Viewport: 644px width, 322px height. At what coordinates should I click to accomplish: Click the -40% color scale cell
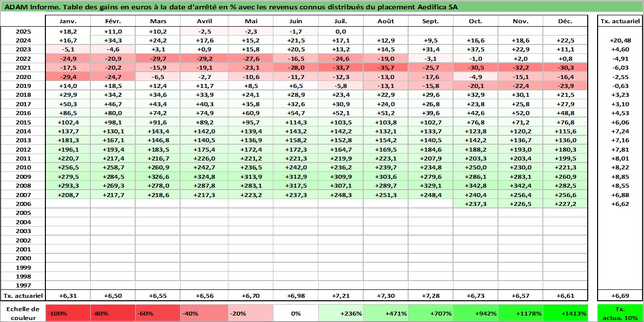pos(205,313)
